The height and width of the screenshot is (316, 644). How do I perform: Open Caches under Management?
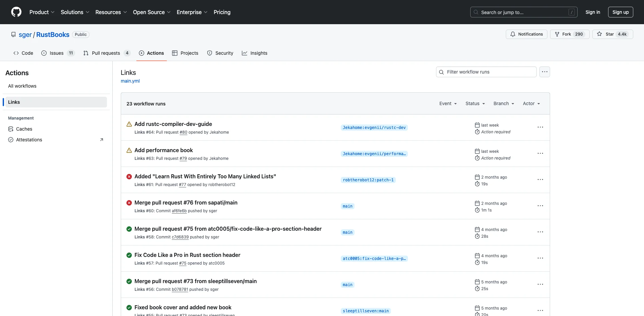56,129
